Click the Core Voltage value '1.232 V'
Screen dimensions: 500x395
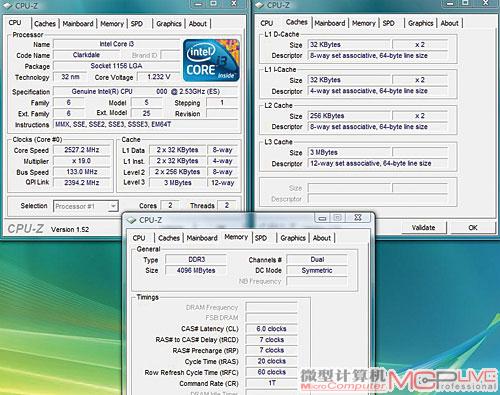click(x=159, y=77)
